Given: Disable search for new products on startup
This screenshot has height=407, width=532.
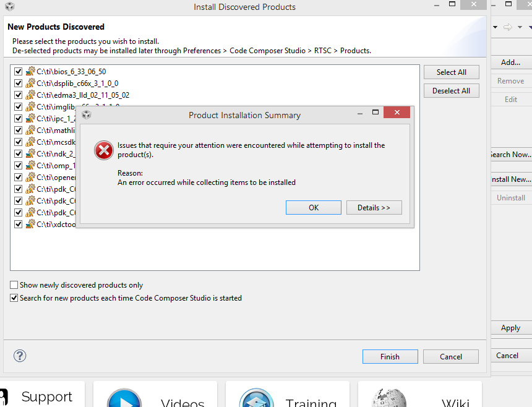Looking at the screenshot, I should [14, 298].
